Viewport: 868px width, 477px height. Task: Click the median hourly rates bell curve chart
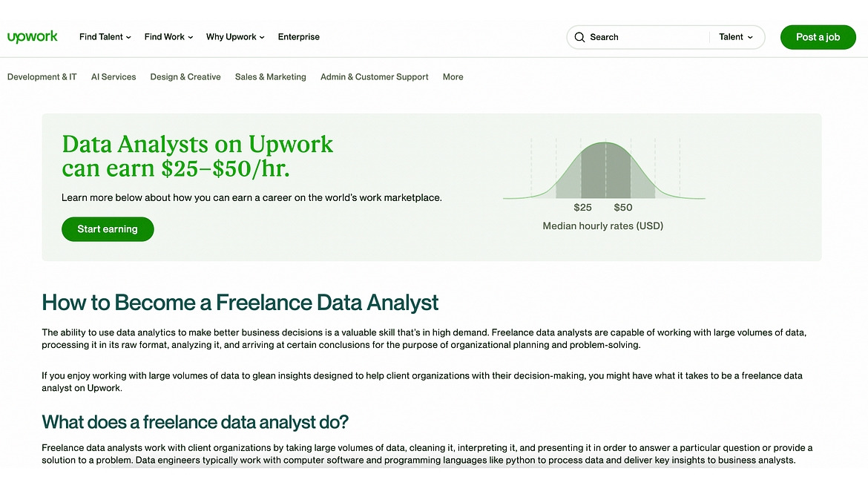(x=604, y=170)
